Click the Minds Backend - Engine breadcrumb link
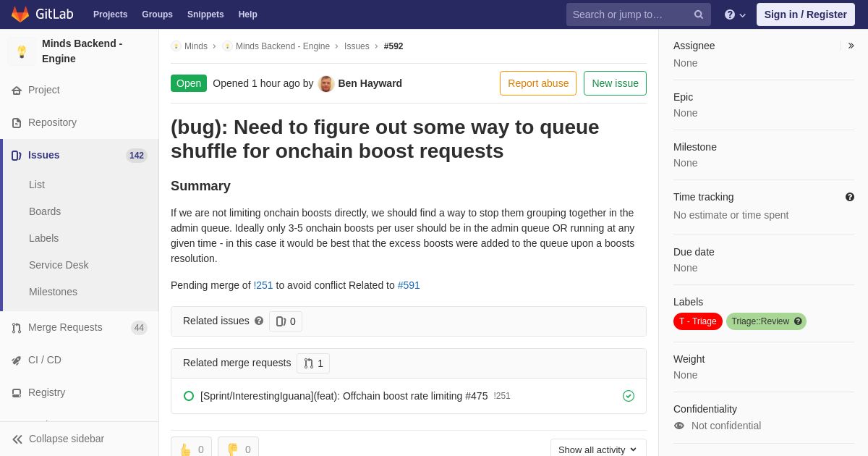 [283, 46]
